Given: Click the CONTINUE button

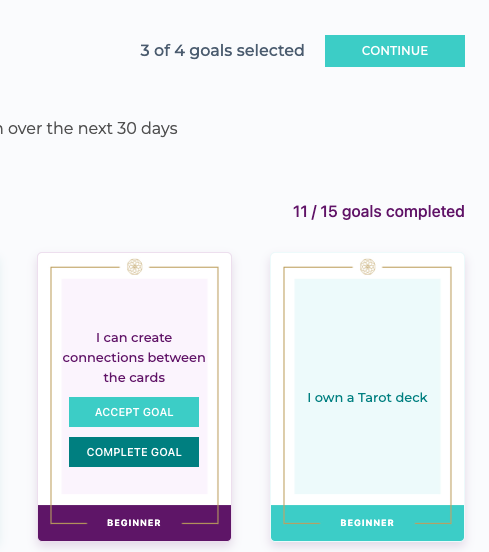Looking at the screenshot, I should 395,51.
